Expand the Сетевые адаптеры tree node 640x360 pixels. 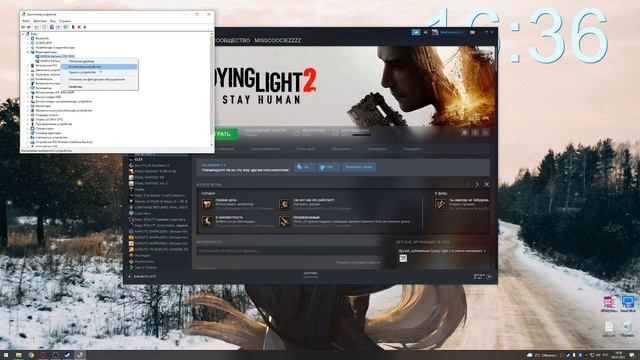click(x=28, y=133)
